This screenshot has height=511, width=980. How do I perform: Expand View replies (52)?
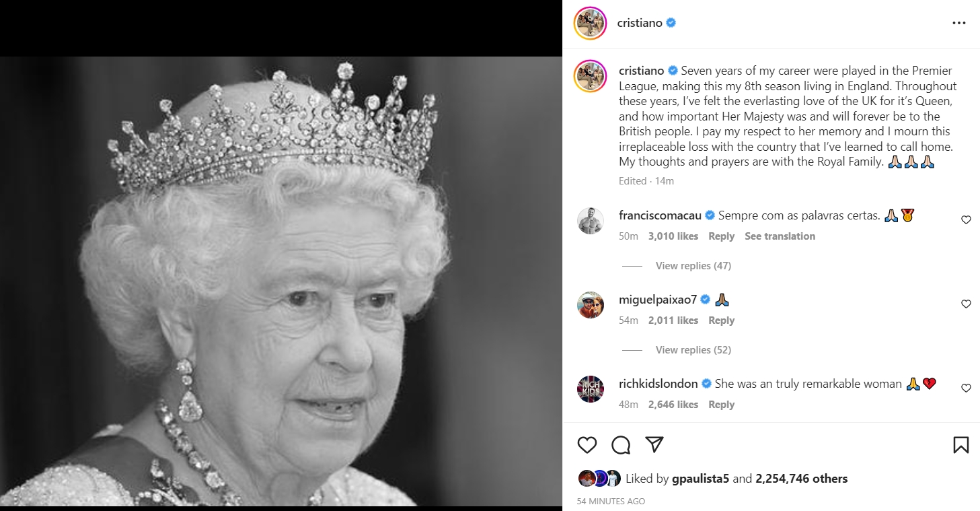(693, 350)
